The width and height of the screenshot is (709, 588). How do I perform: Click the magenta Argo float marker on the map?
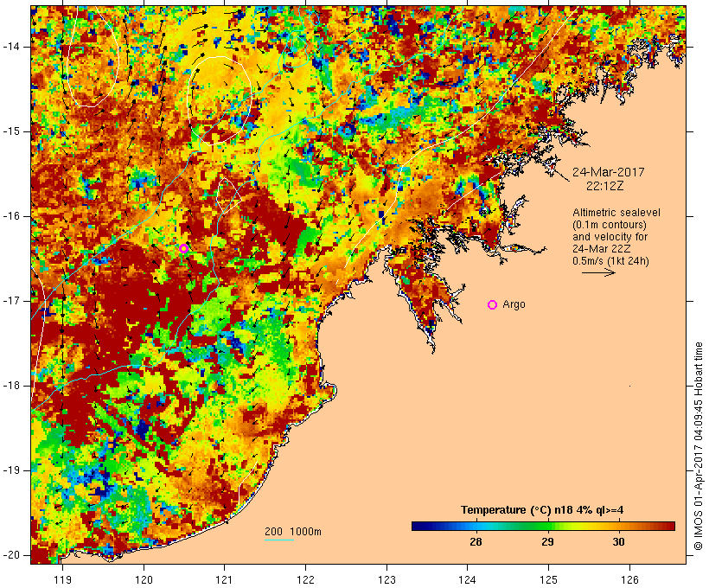click(x=183, y=248)
